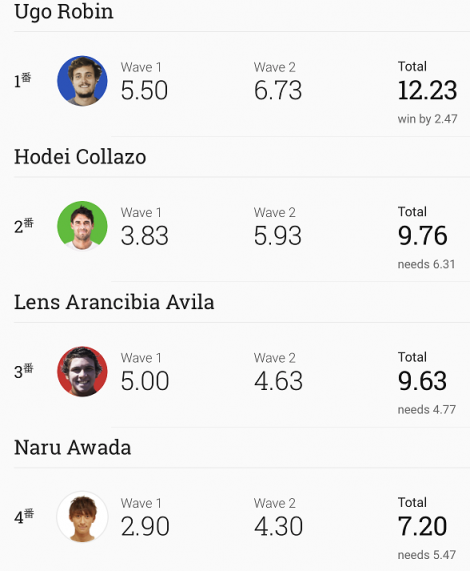Select Lens Arancibia Avila's red avatar

click(82, 371)
